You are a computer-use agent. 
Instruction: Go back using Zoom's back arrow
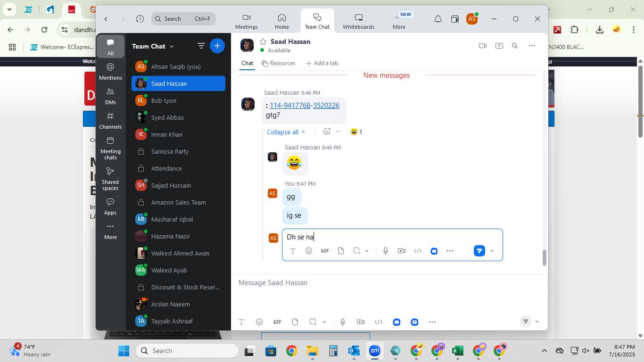(x=106, y=19)
